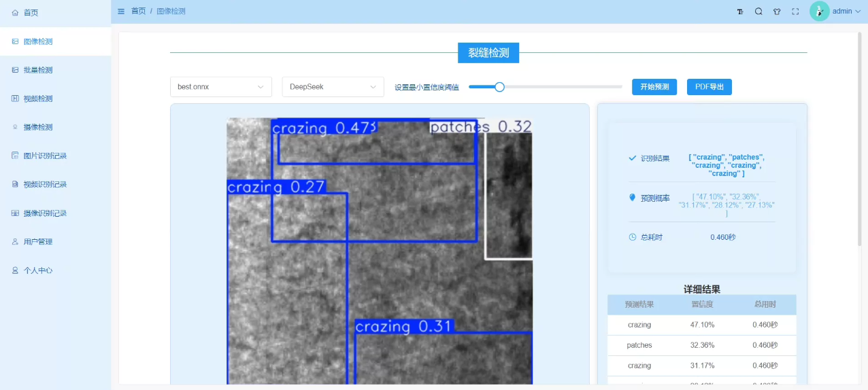
Task: Click the confidence slider track right end
Action: click(x=620, y=87)
